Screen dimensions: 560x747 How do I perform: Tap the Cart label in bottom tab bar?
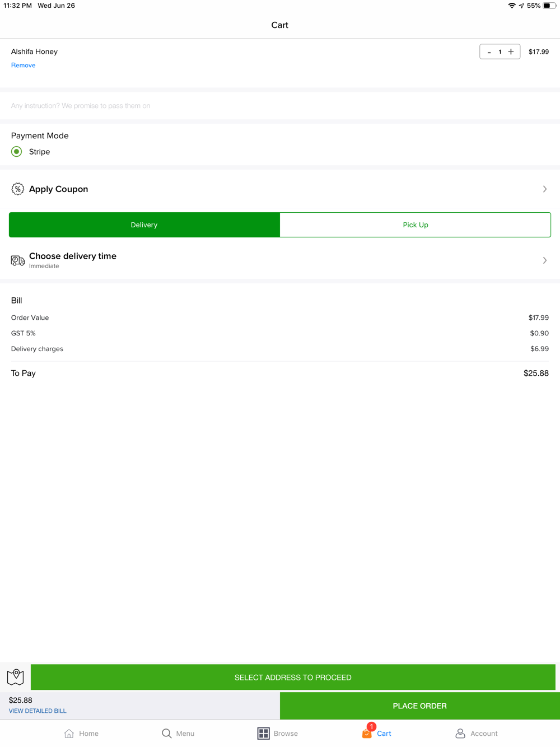pos(384,734)
